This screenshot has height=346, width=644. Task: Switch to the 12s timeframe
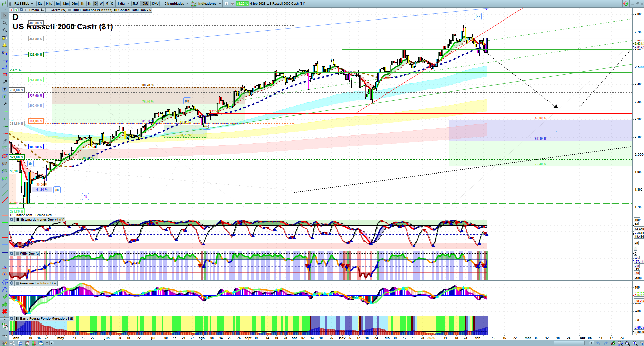click(x=40, y=4)
